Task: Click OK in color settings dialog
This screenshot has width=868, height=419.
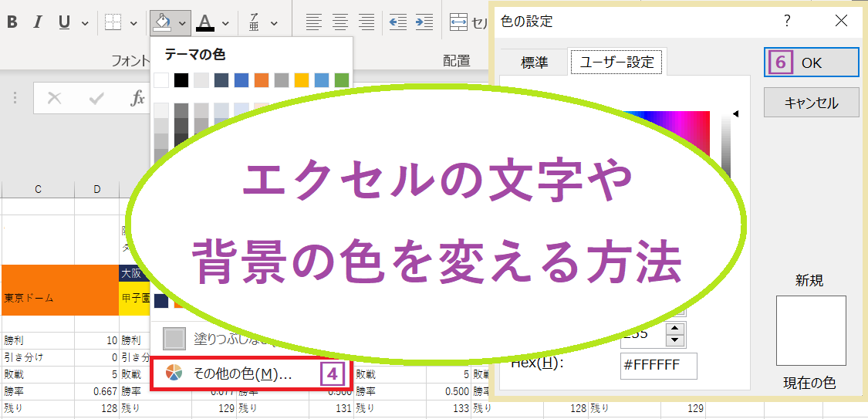Action: tap(812, 63)
